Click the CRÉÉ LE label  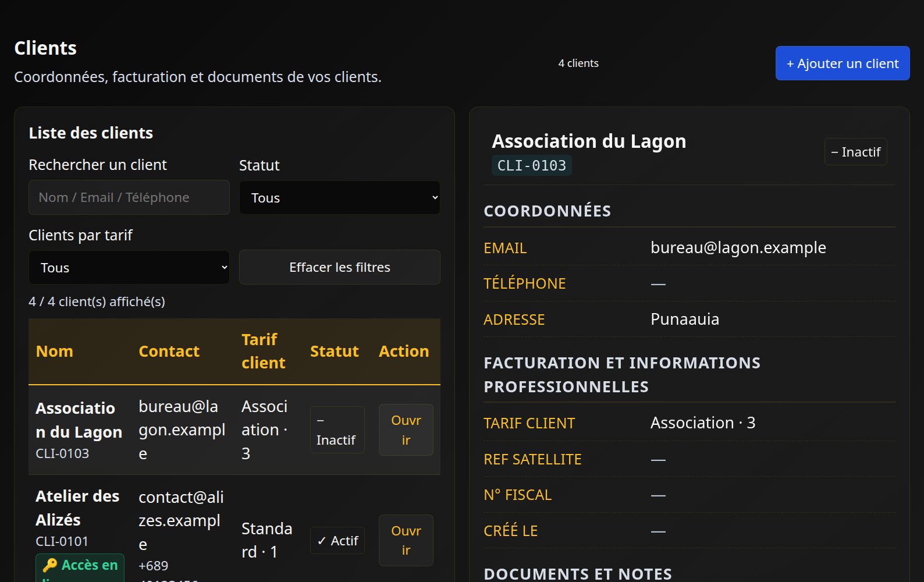coord(510,531)
